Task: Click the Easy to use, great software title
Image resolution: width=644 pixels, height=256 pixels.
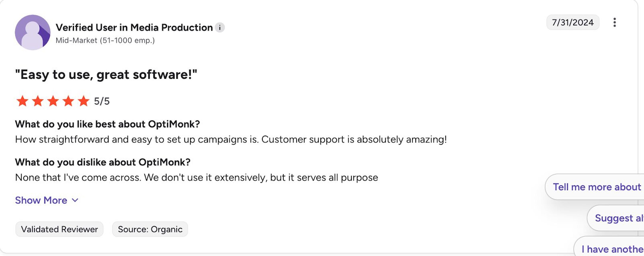Action: tap(106, 75)
